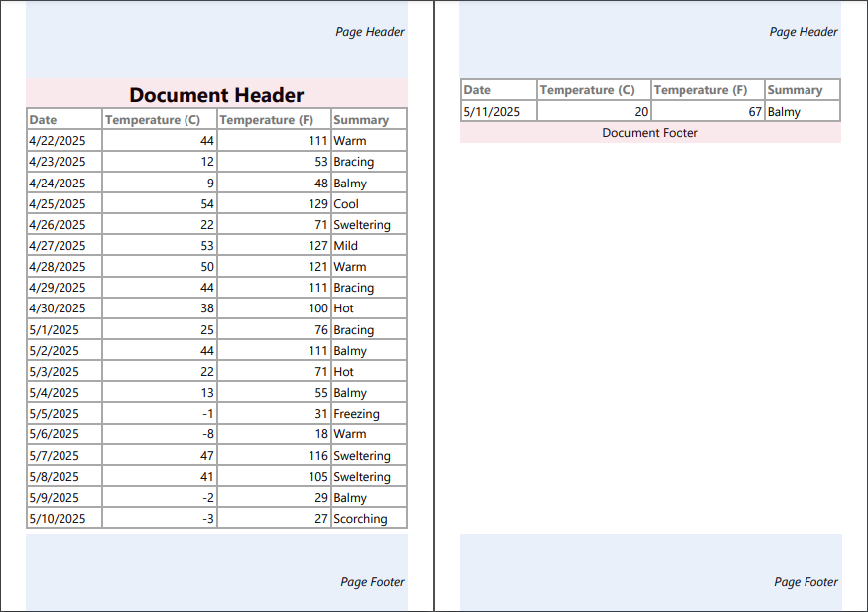Click the Document Footer text

click(x=650, y=133)
